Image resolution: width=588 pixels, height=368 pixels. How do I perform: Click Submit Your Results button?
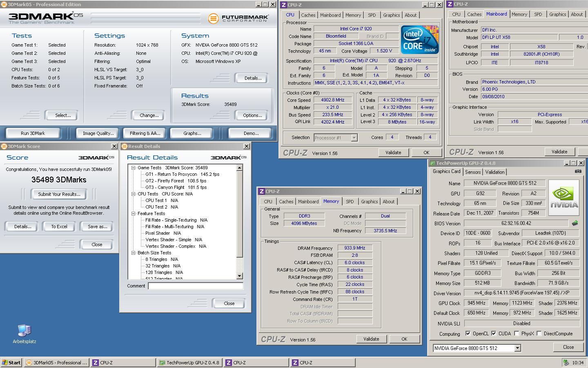(59, 194)
